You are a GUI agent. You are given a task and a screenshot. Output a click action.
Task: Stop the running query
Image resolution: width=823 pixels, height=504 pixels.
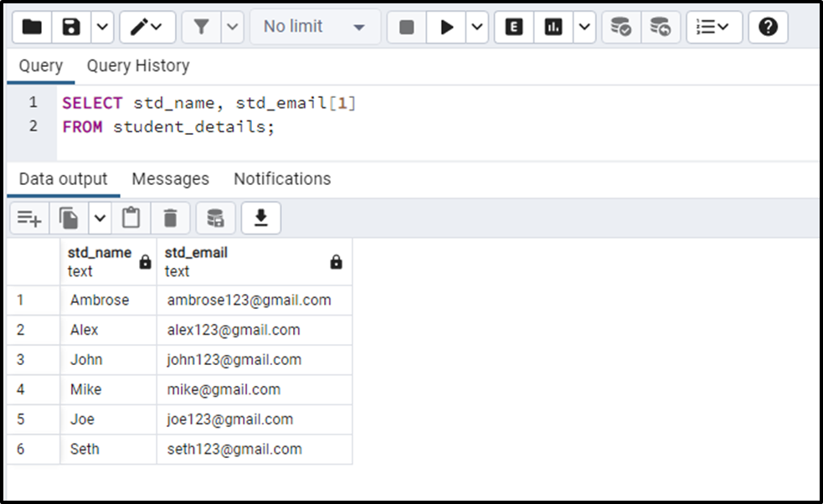pos(406,27)
